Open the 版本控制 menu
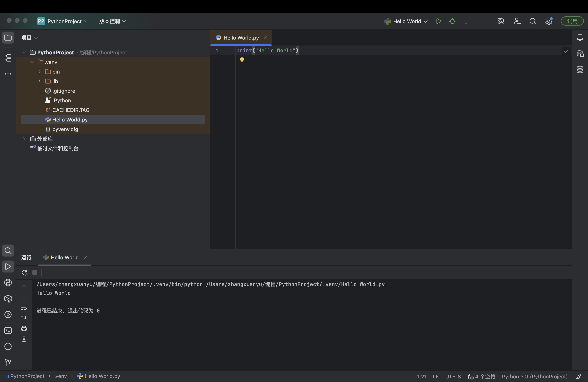The width and height of the screenshot is (588, 382). tap(112, 21)
